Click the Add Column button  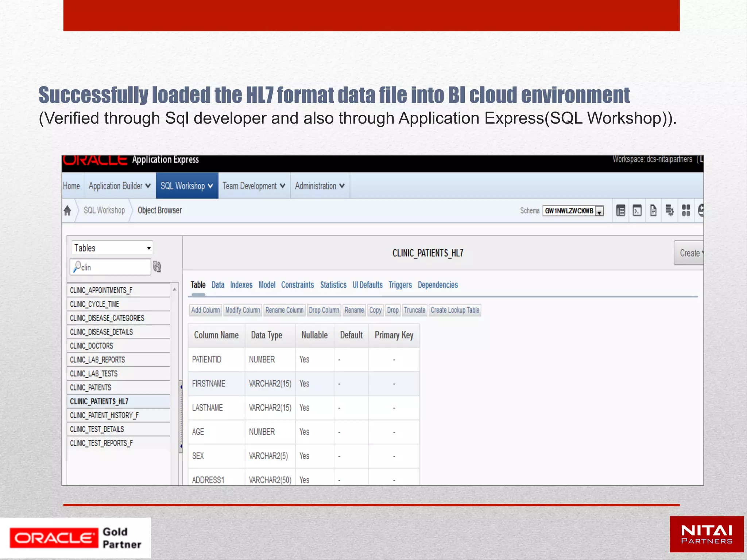tap(205, 310)
